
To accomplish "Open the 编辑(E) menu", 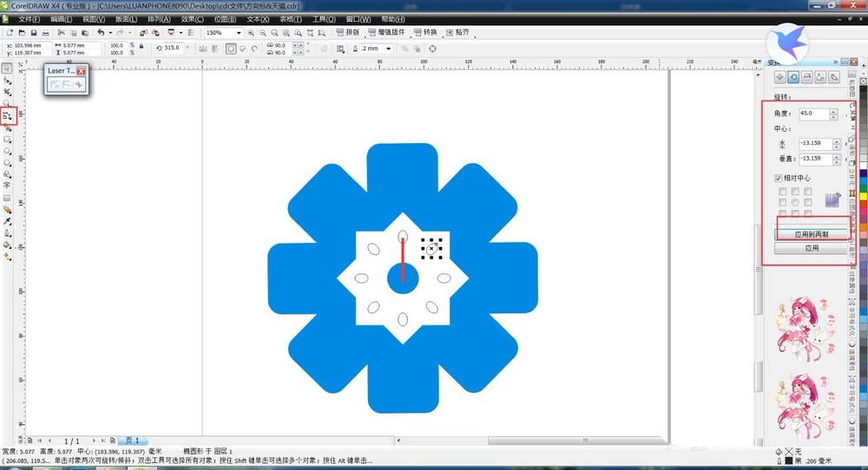I will point(61,19).
